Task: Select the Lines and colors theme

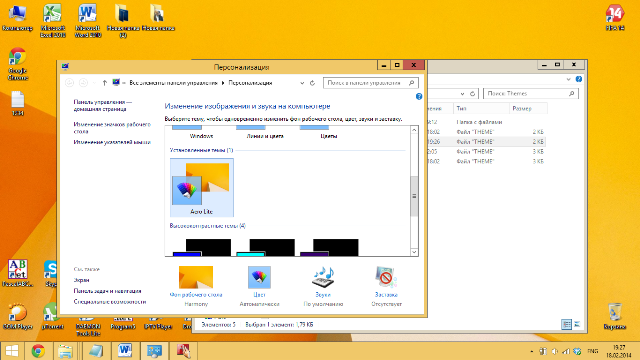Action: 265,133
